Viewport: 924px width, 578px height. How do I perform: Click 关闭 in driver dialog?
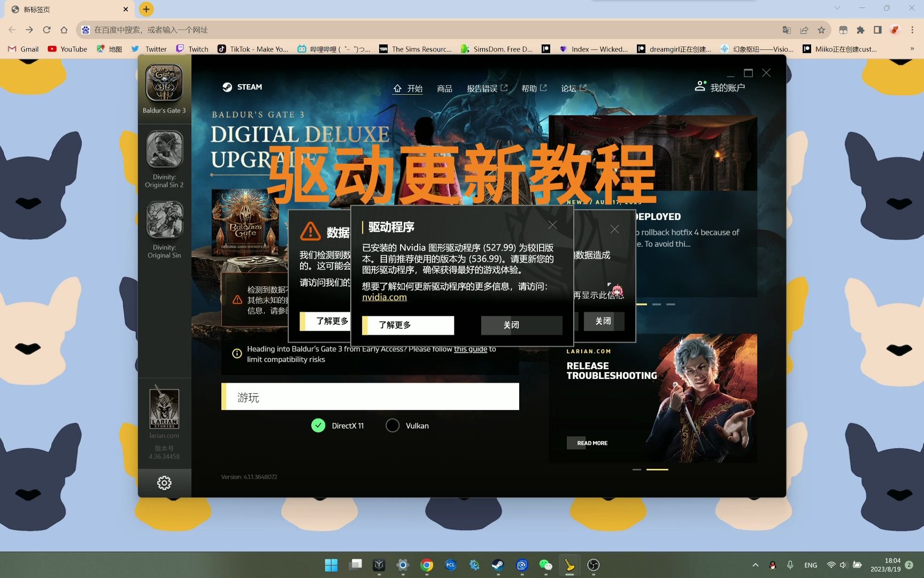tap(521, 325)
